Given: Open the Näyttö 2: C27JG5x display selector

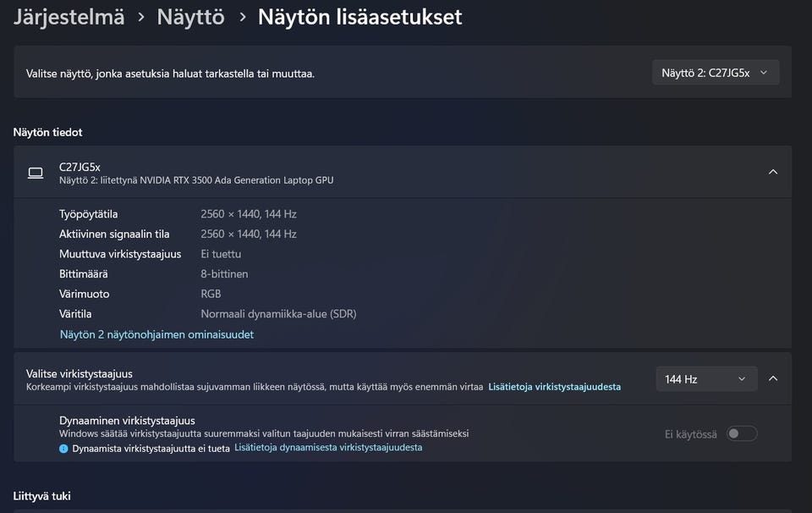Looking at the screenshot, I should click(715, 73).
